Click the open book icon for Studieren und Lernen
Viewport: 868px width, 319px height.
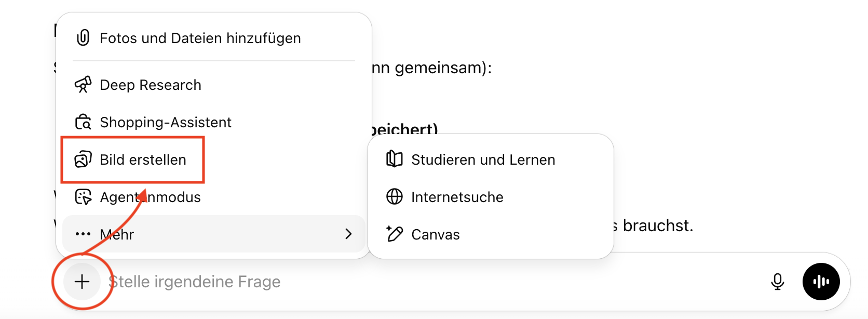coord(395,159)
